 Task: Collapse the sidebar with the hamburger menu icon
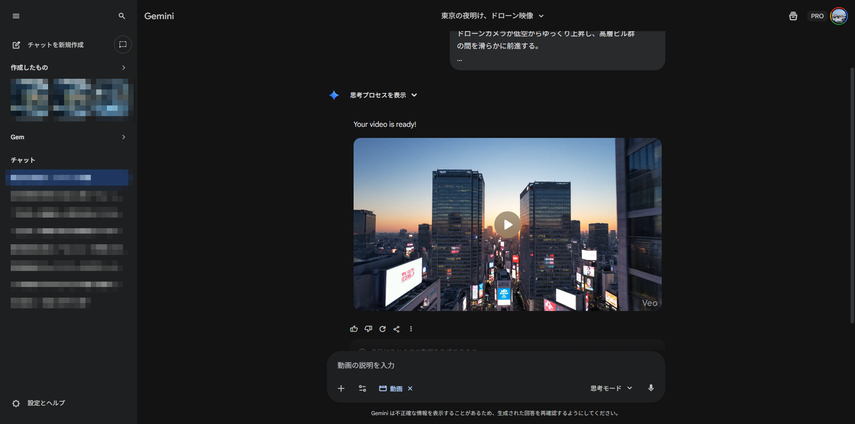[x=16, y=16]
